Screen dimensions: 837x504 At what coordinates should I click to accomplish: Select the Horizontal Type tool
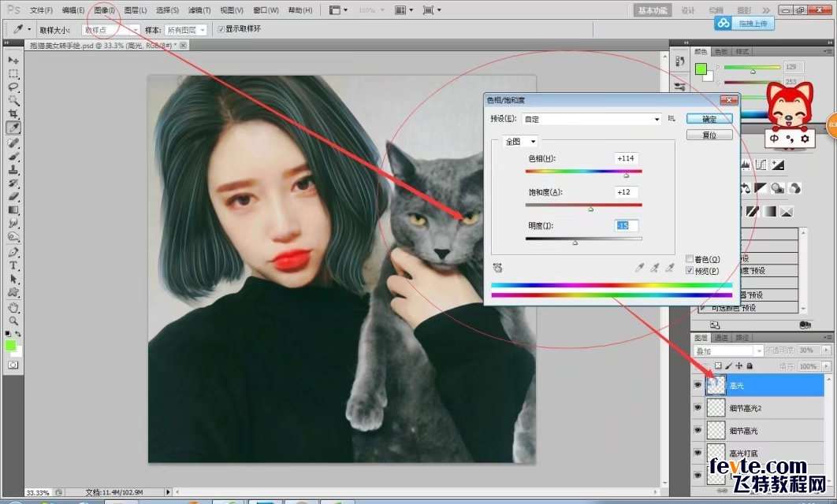click(13, 265)
